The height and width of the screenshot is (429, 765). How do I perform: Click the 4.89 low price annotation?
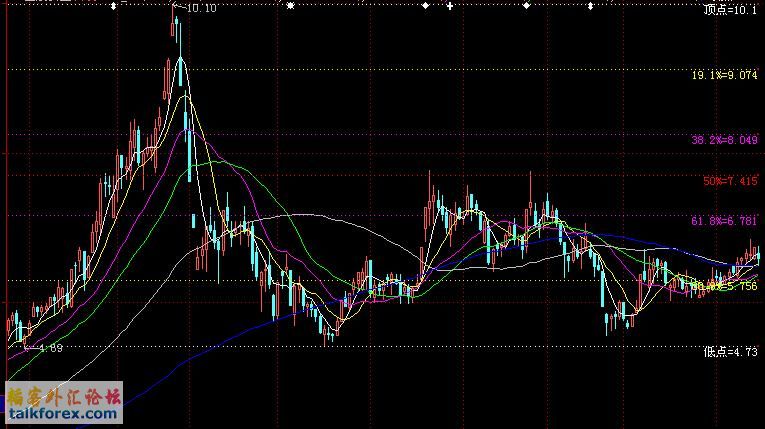51,348
